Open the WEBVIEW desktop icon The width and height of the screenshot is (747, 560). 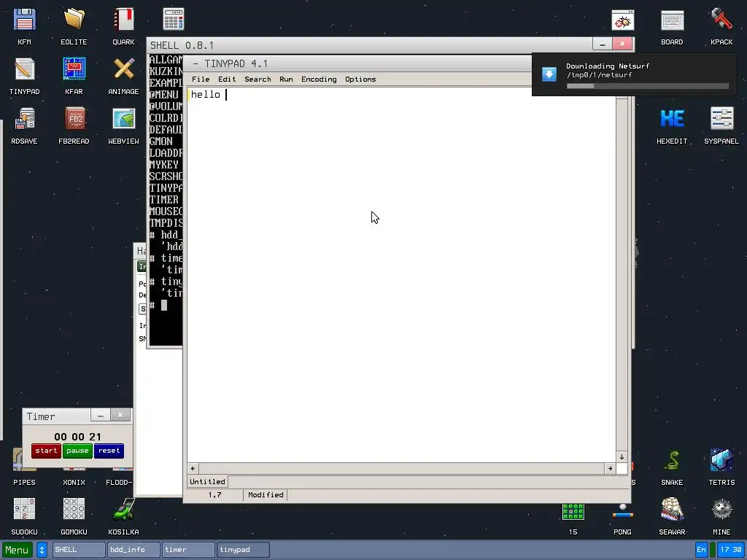123,125
